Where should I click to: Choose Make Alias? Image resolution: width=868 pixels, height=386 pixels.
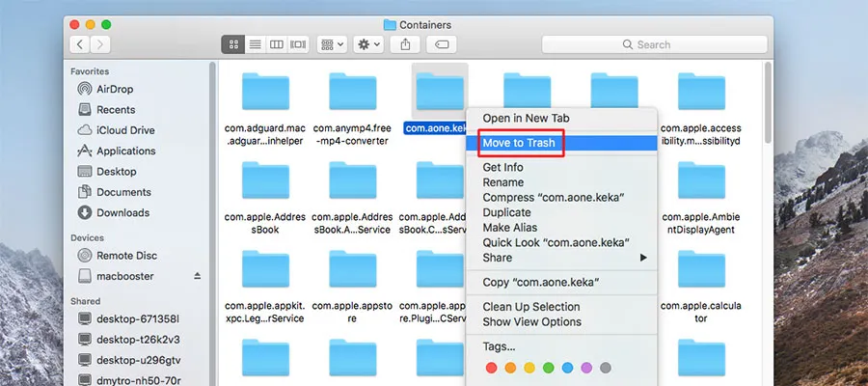coord(561,228)
